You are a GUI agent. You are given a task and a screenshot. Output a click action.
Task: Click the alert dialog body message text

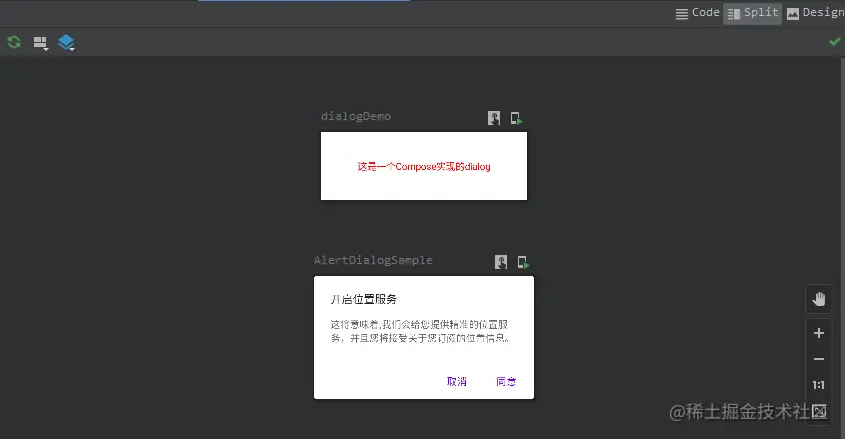[420, 331]
